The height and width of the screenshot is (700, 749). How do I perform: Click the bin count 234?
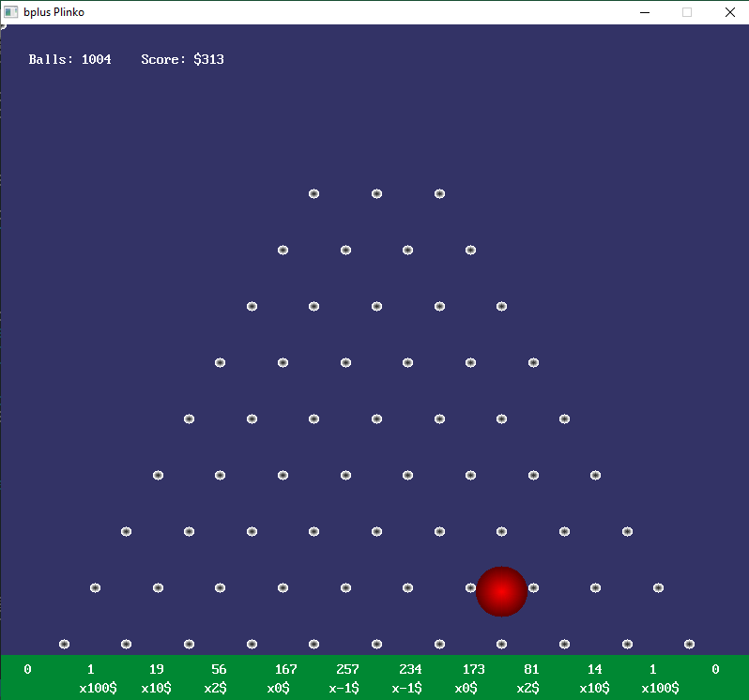[x=410, y=669]
